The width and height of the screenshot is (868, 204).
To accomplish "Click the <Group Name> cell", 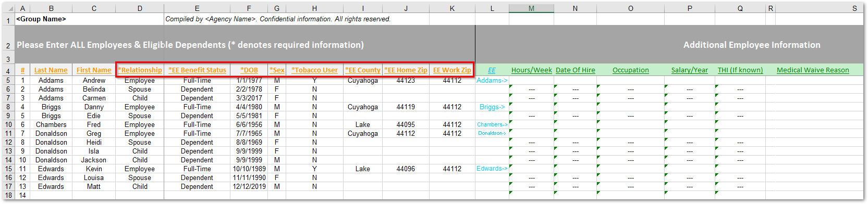I will pyautogui.click(x=41, y=19).
